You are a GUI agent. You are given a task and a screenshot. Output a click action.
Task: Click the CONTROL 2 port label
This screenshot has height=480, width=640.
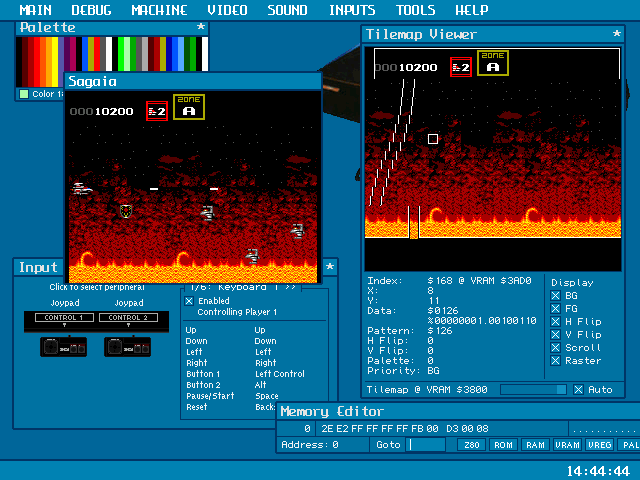pyautogui.click(x=128, y=317)
